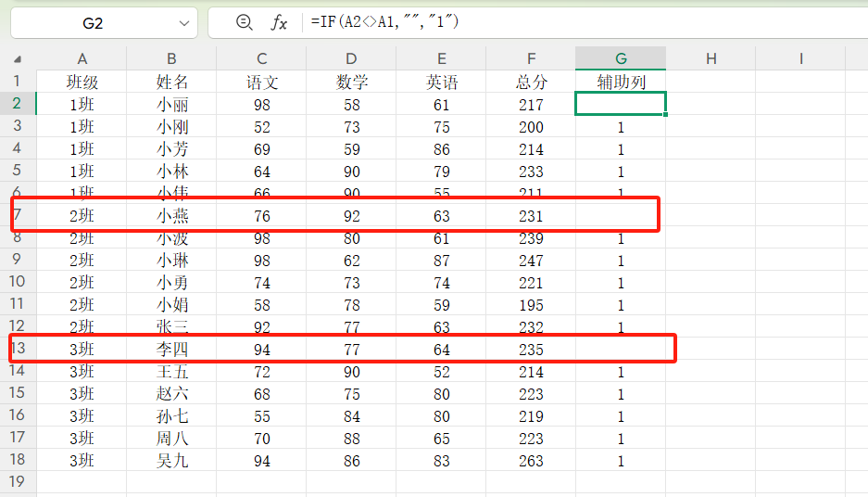Click name cell 赵六
868x497 pixels.
click(171, 394)
